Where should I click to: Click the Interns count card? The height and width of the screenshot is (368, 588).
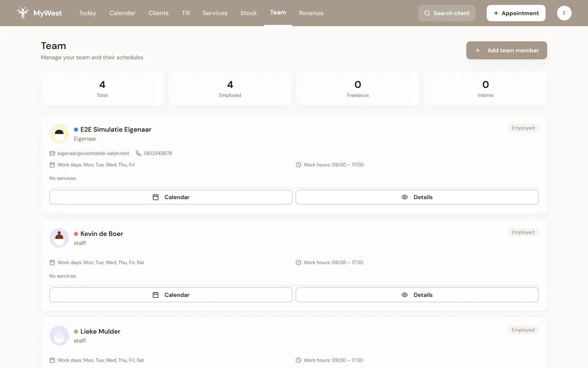pyautogui.click(x=486, y=88)
